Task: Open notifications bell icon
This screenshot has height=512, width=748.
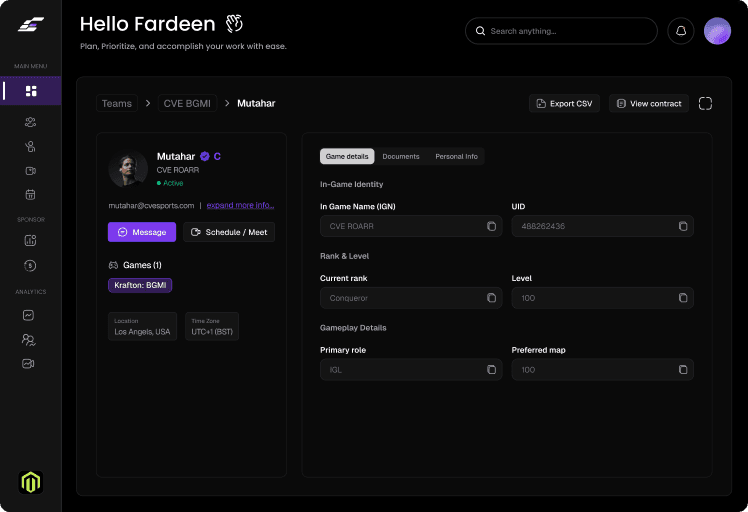Action: pos(681,31)
